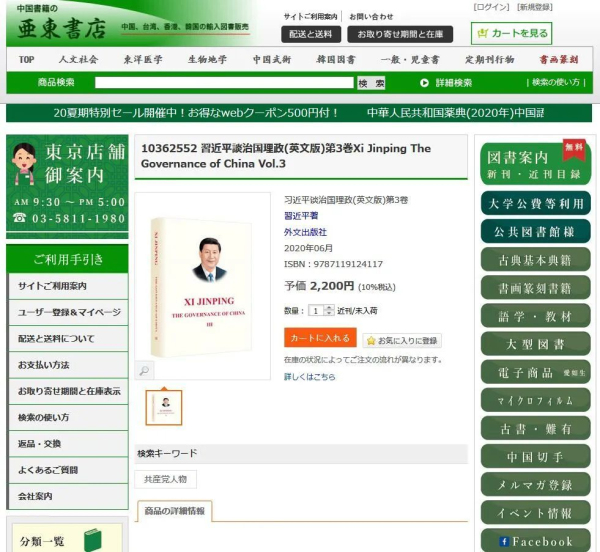Viewport: 600px width, 552px height.
Task: Click the 共産党人物 keyword tag
Action: pos(166,479)
